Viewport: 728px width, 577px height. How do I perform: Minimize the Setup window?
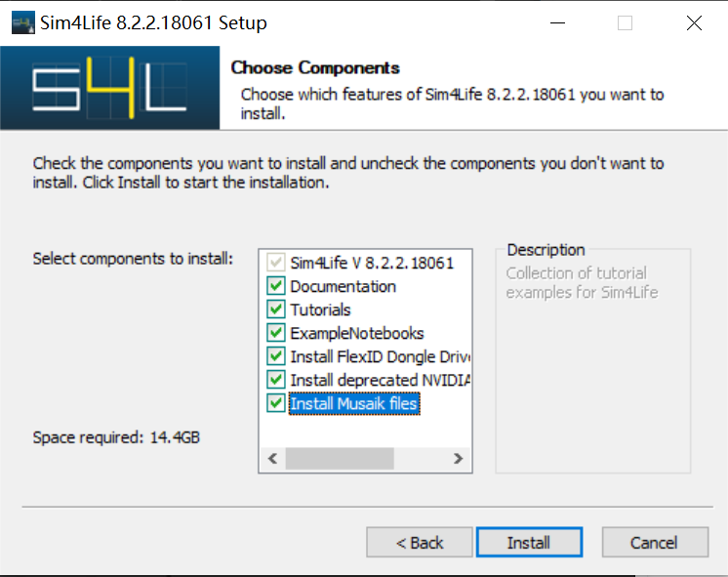pos(556,23)
